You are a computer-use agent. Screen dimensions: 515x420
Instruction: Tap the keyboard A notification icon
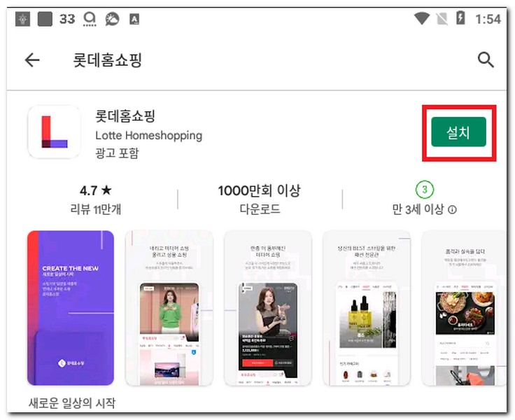tap(134, 19)
